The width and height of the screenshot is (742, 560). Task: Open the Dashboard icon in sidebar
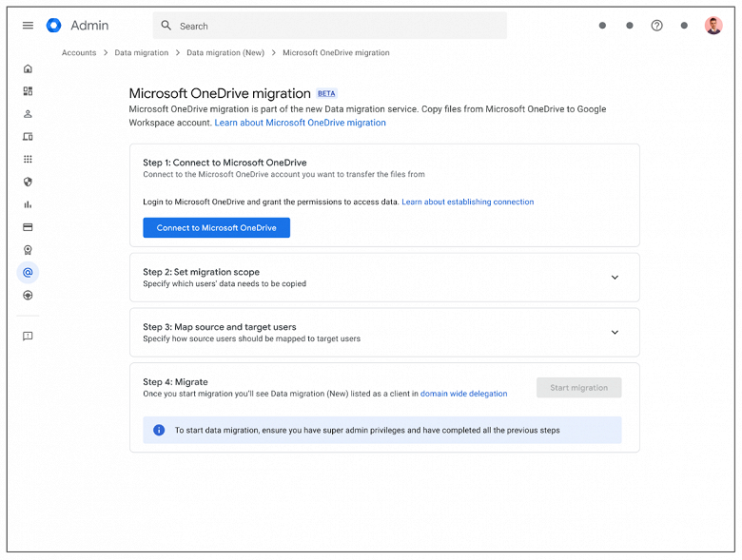[x=28, y=91]
